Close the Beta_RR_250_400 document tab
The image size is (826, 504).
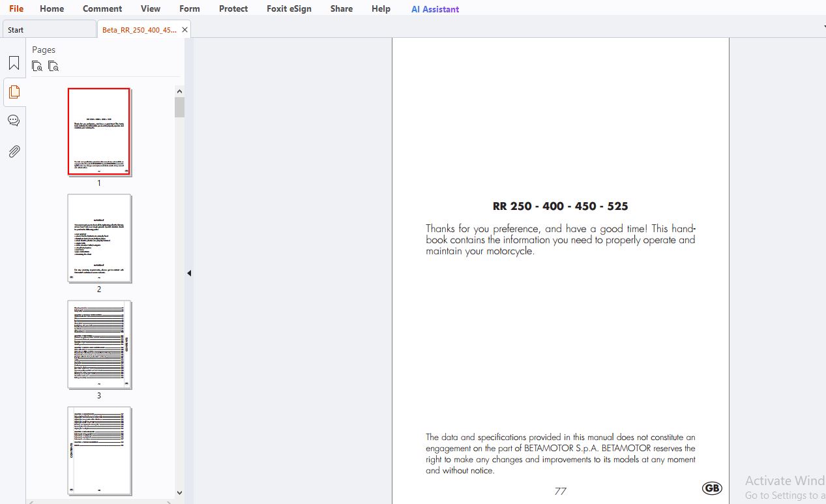coord(185,29)
